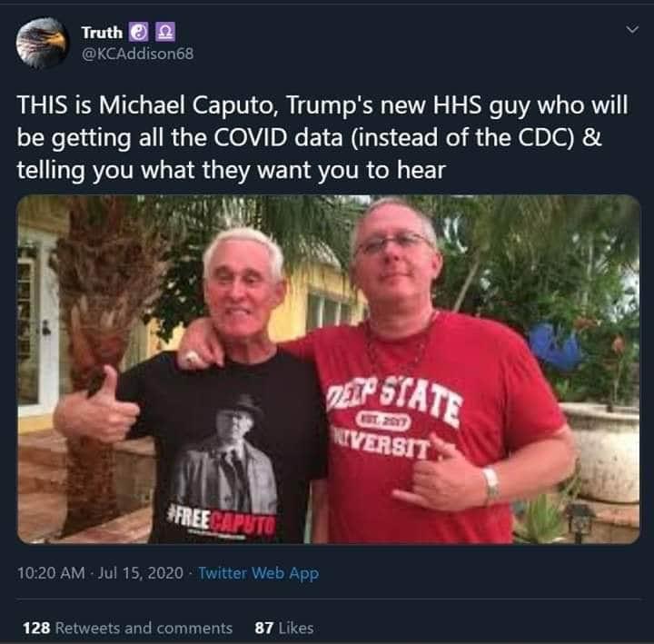Follow the Twitter Web App link

click(x=258, y=573)
